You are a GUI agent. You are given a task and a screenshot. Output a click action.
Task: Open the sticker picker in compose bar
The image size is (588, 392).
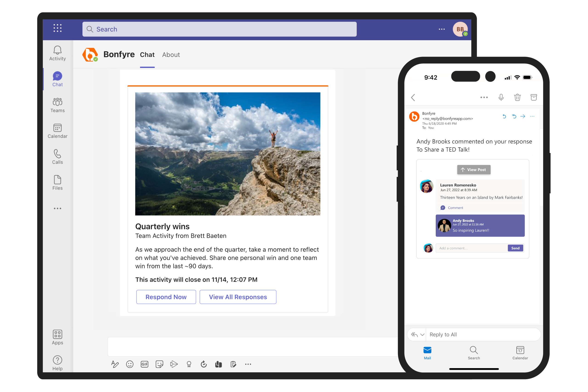click(159, 364)
